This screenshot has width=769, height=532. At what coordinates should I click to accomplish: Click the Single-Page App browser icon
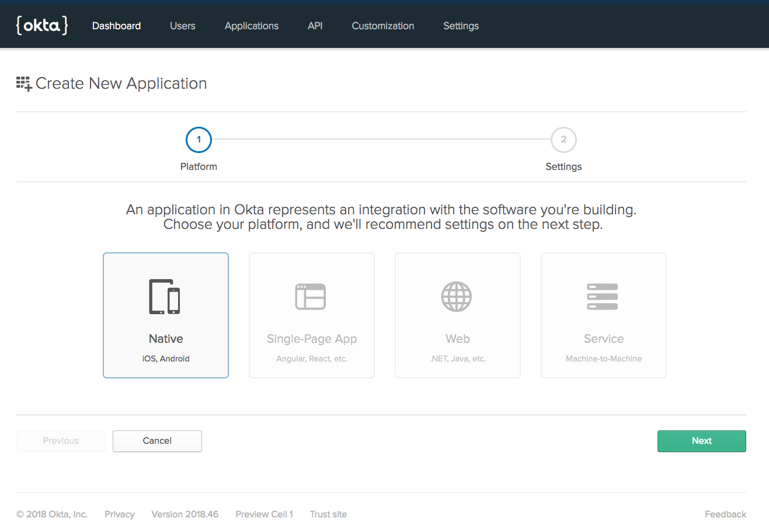[311, 297]
